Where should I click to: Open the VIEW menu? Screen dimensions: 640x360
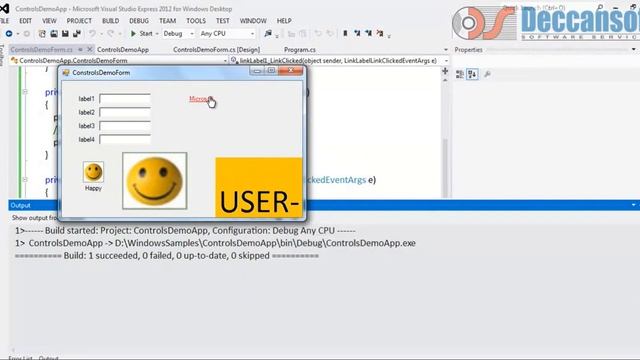[49, 20]
